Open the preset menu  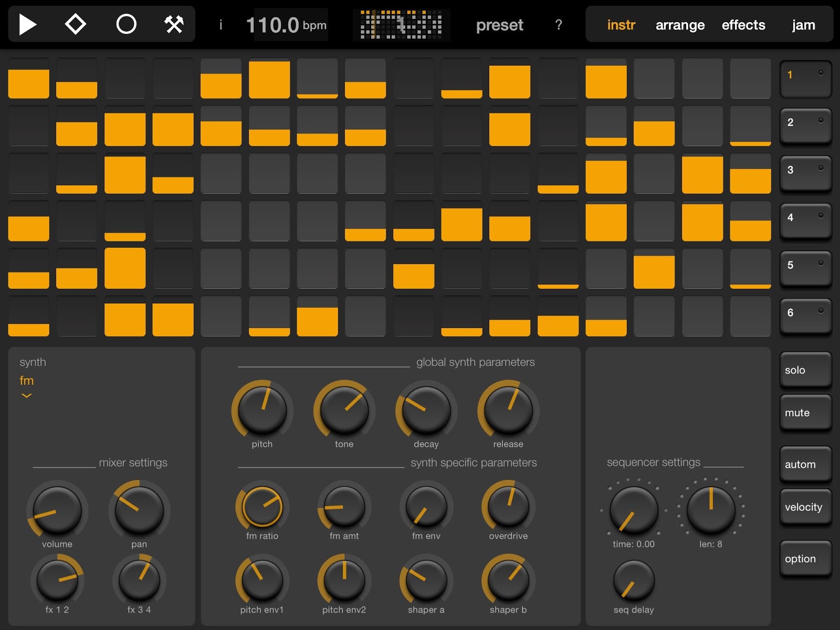pos(499,25)
